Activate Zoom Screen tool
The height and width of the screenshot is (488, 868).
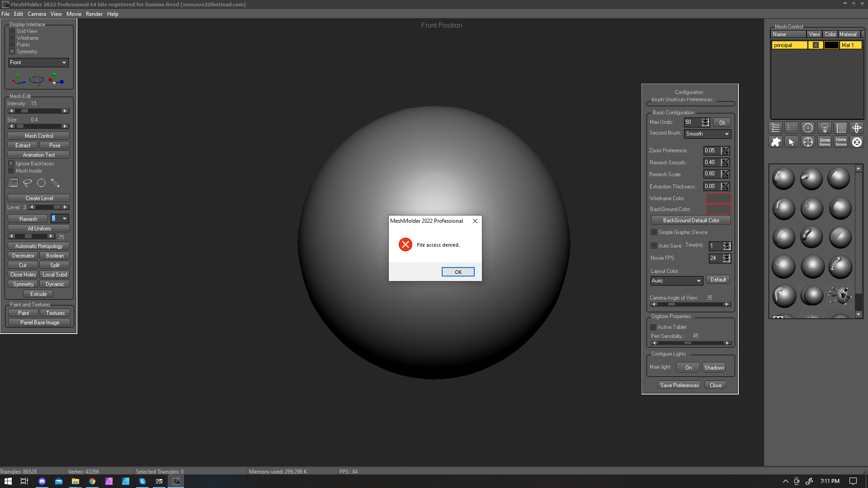(x=825, y=142)
